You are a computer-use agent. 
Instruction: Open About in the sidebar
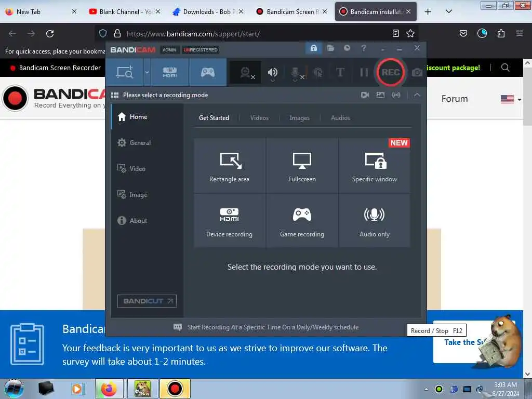(147, 220)
